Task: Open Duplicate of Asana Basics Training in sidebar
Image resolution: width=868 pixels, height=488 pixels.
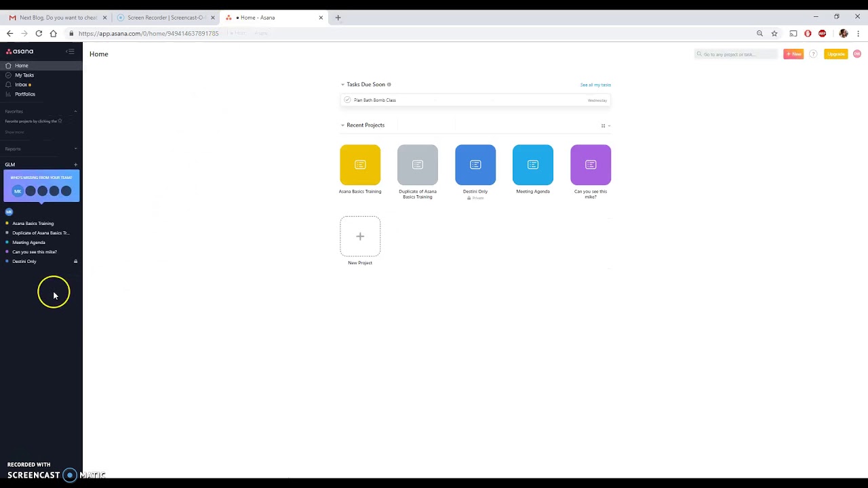Action: (41, 232)
